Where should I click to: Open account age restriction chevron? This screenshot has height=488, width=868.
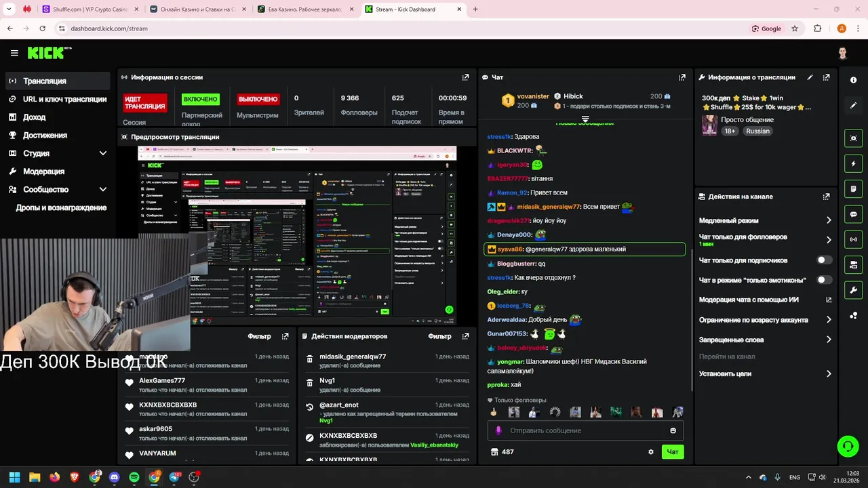tap(829, 320)
